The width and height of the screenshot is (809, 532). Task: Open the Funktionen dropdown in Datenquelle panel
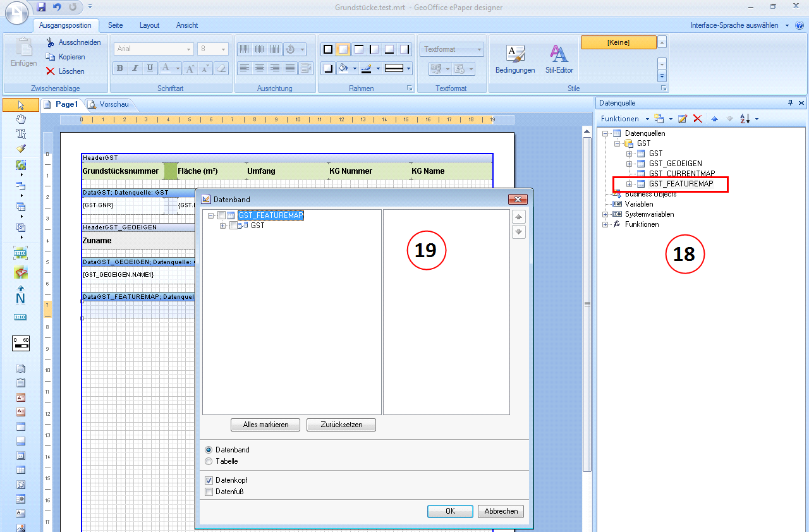624,119
